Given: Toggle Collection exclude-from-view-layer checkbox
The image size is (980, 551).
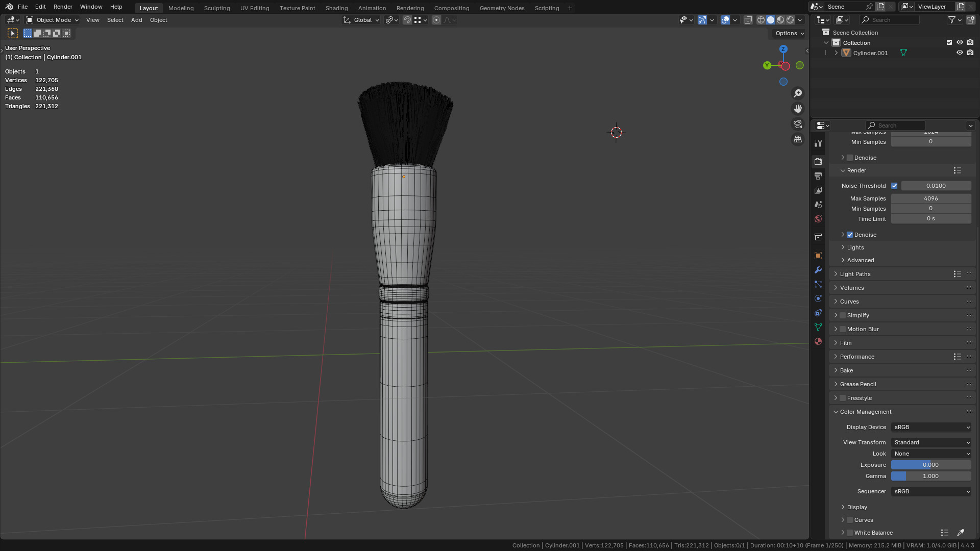Looking at the screenshot, I should [949, 42].
